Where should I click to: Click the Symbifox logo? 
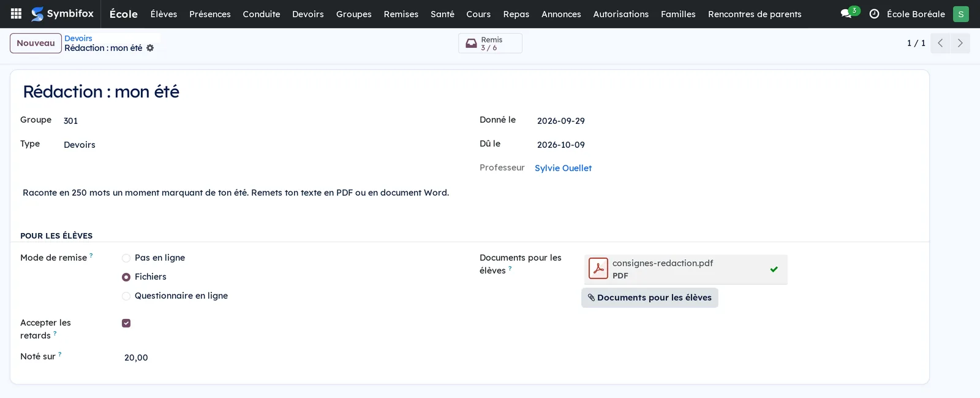[x=62, y=13]
